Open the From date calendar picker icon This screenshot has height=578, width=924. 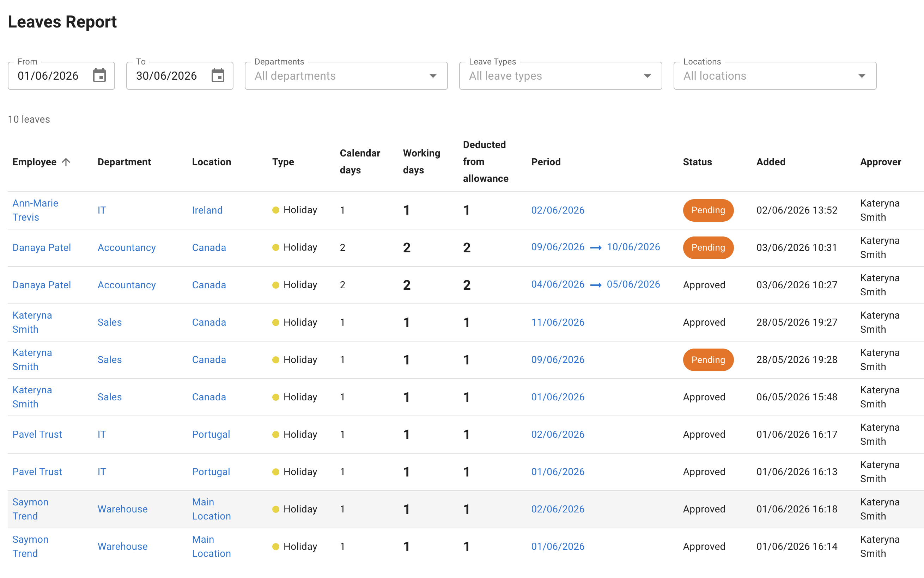click(x=99, y=75)
